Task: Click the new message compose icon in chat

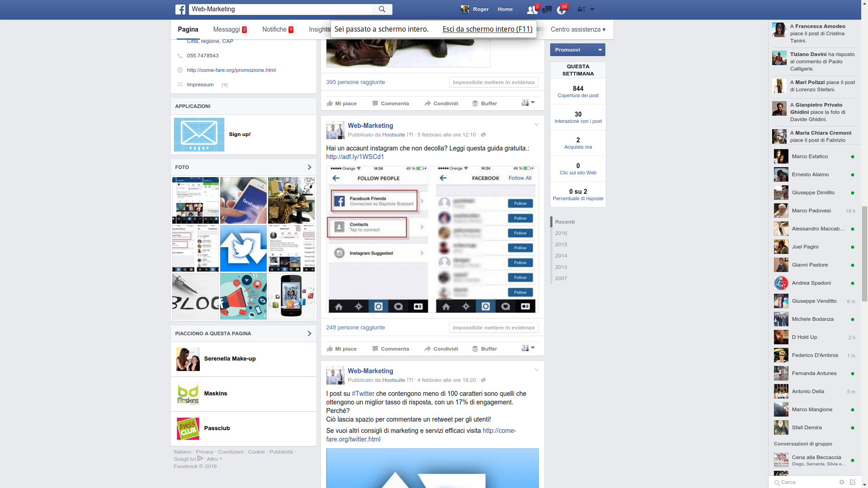Action: tap(853, 482)
